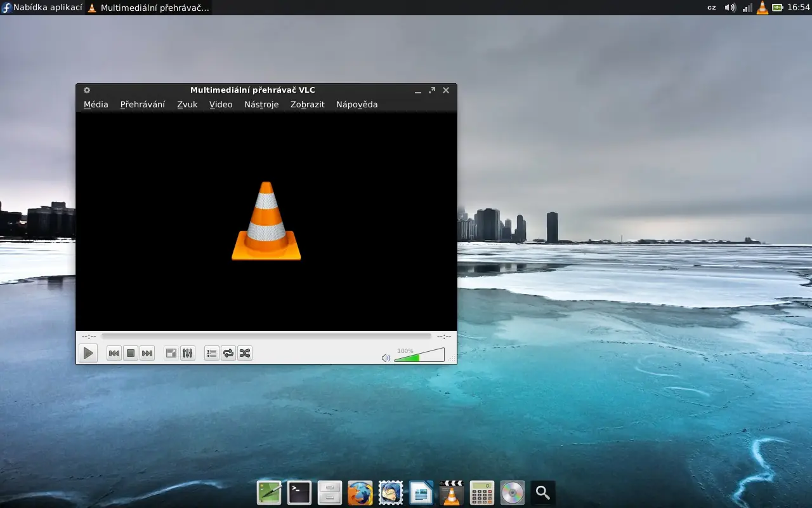Open VLC's extended settings equalizer
The height and width of the screenshot is (508, 812).
(x=188, y=353)
